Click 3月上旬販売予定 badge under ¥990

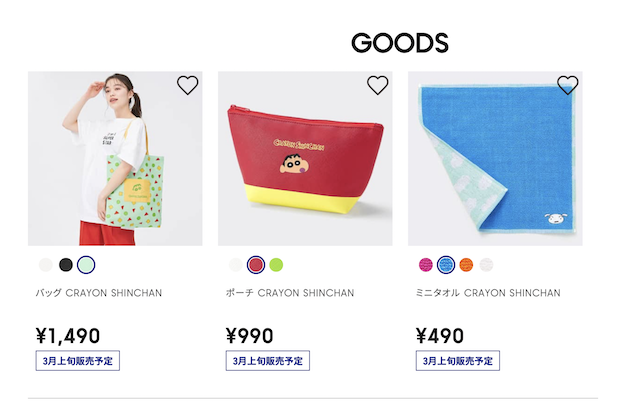[268, 361]
